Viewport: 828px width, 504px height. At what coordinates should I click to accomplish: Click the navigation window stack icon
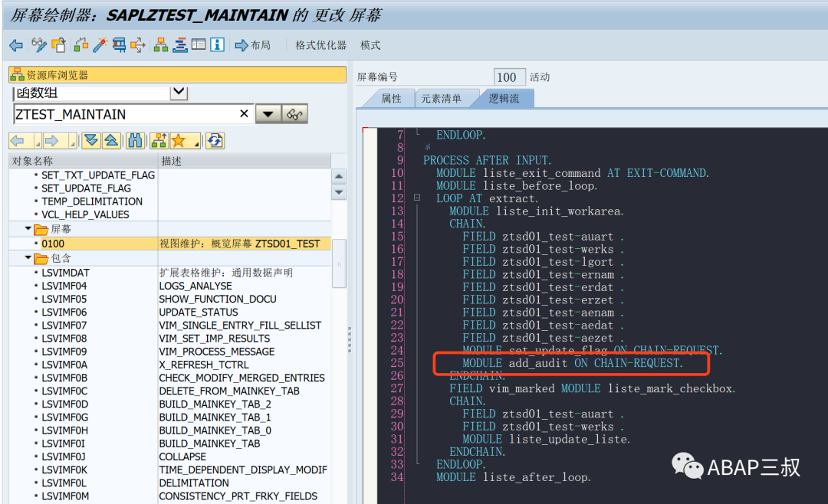[x=180, y=45]
